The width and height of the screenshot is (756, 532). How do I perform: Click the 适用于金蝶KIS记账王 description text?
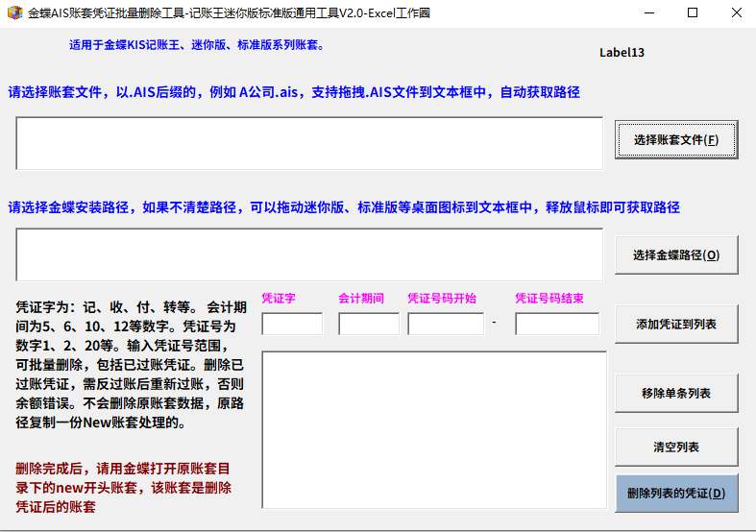198,45
